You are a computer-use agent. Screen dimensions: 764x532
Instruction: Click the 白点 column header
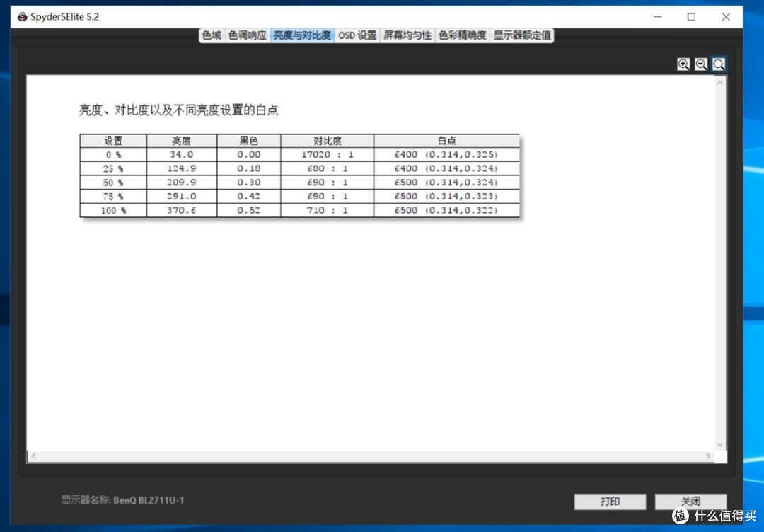[447, 141]
